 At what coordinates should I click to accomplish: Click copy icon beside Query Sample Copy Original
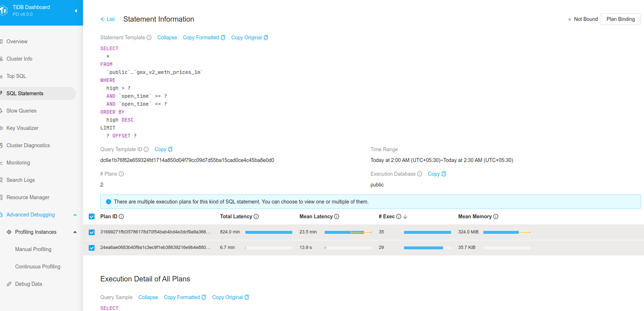247,297
